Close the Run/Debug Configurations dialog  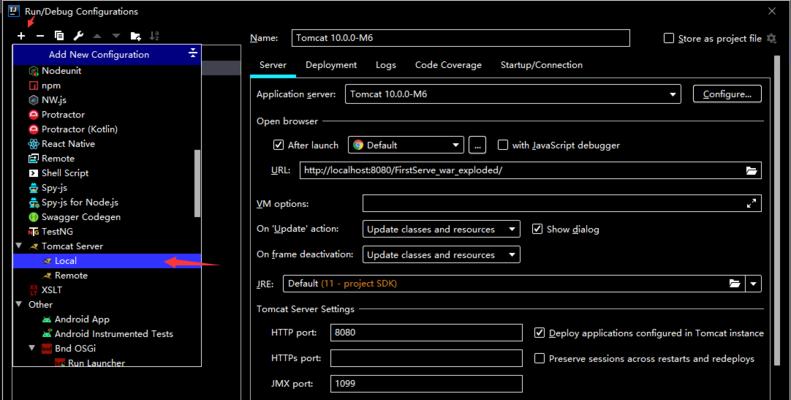pyautogui.click(x=772, y=11)
